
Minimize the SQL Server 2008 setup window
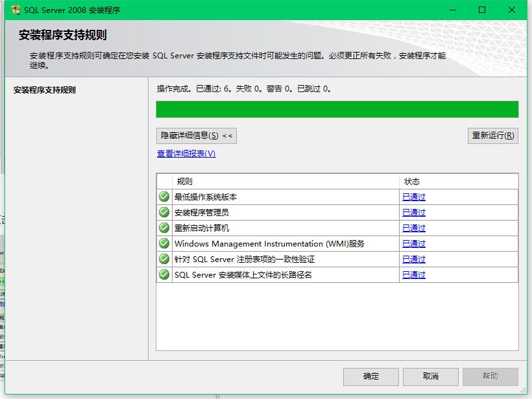453,10
